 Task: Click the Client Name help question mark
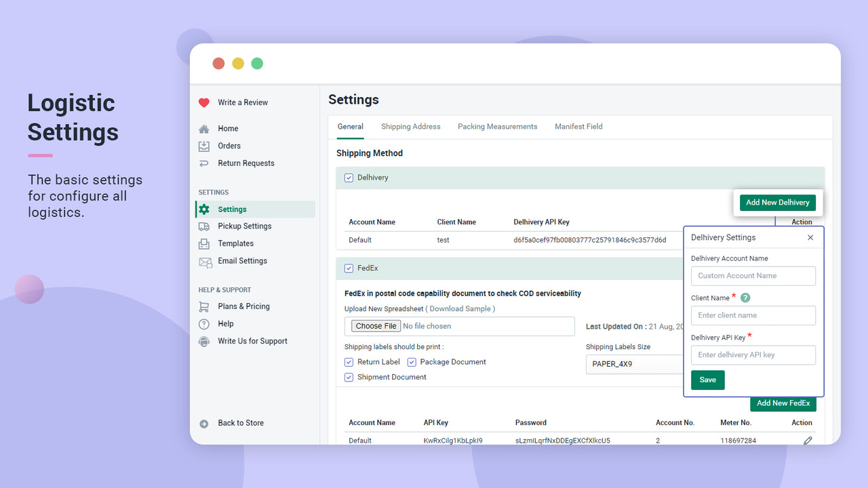point(744,297)
